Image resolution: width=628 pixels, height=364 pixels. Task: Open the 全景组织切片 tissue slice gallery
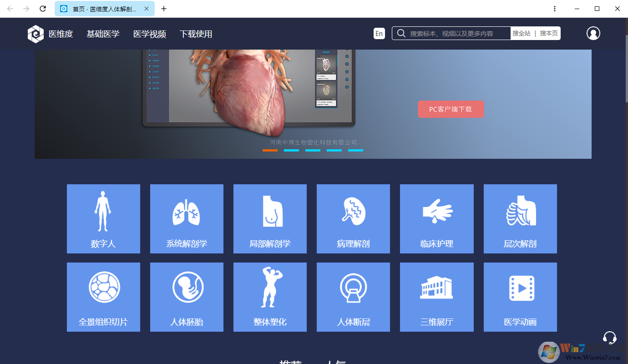click(103, 297)
